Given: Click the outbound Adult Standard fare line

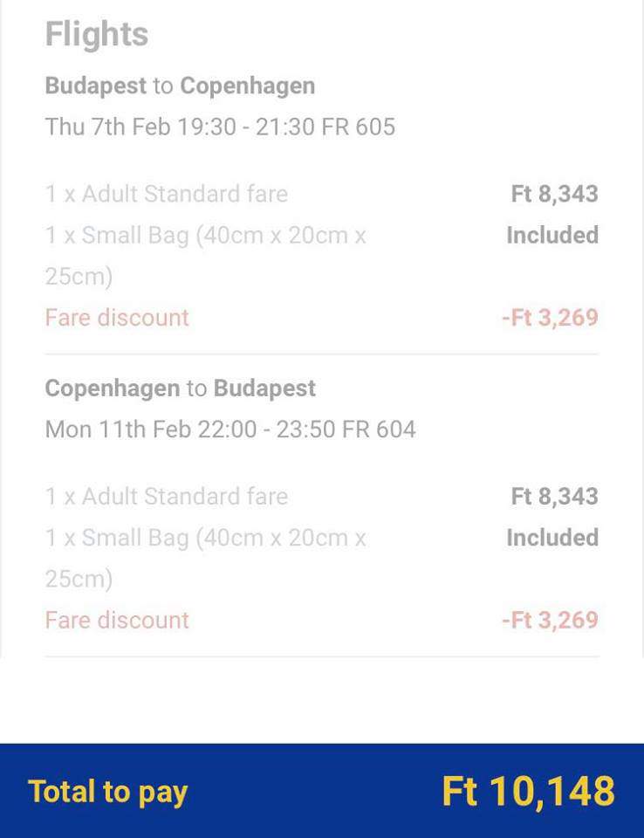Looking at the screenshot, I should [x=167, y=194].
